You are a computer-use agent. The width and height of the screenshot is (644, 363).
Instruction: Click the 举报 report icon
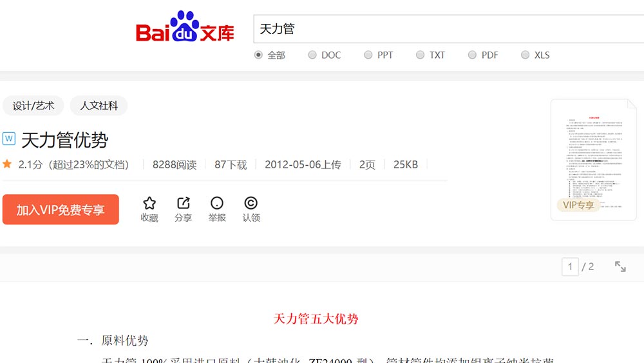point(217,203)
